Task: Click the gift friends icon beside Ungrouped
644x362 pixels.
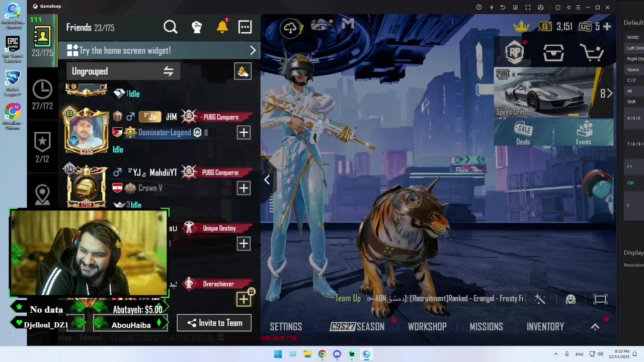Action: [243, 71]
